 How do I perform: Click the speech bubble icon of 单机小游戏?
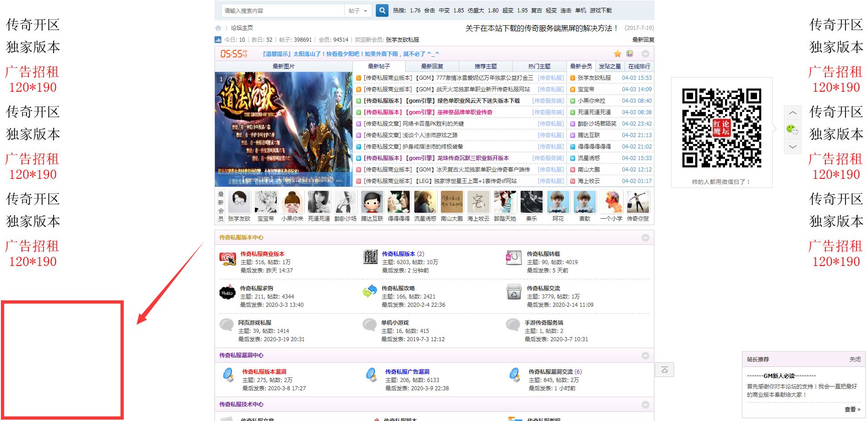click(369, 325)
